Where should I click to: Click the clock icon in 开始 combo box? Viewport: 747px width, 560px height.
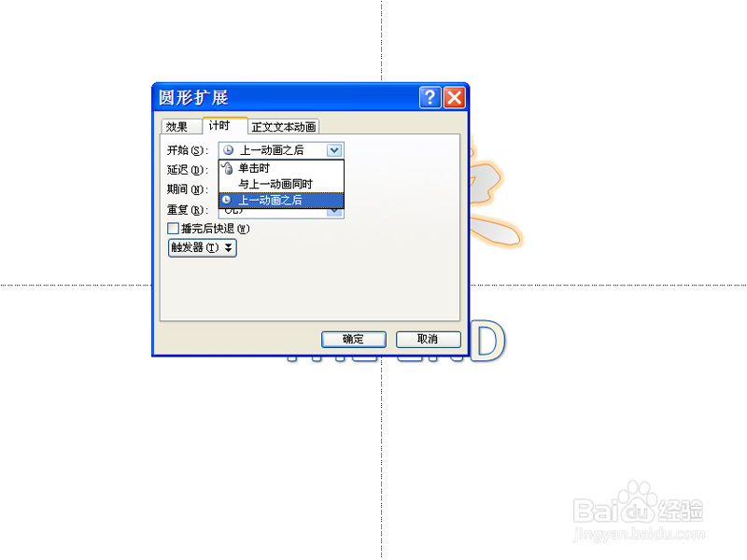(x=229, y=150)
